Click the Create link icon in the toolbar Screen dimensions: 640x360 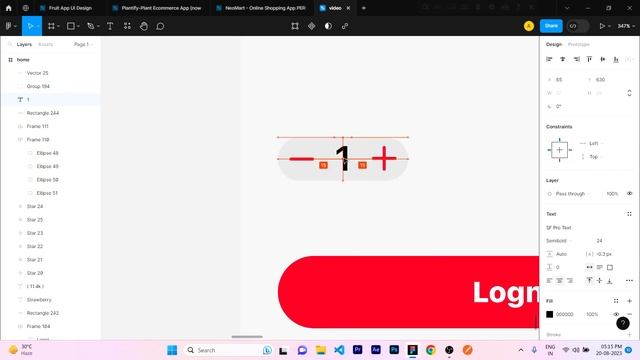345,26
